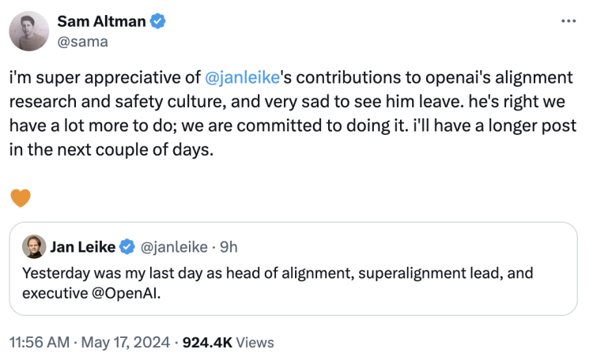Image resolution: width=593 pixels, height=364 pixels.
Task: Click the 11:56 AM timestamp
Action: click(x=40, y=343)
